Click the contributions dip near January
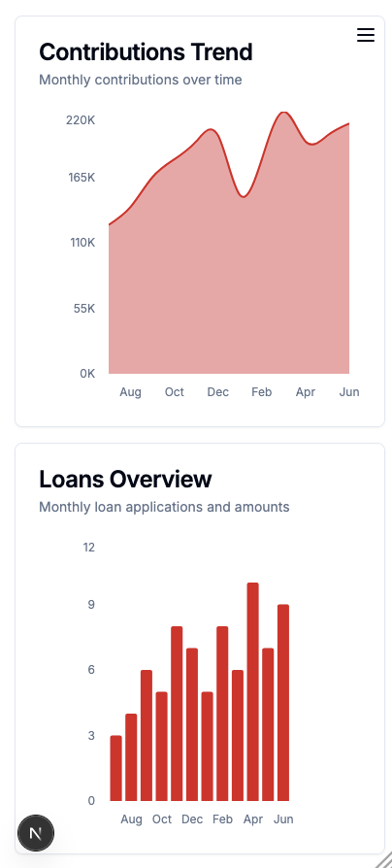The height and width of the screenshot is (868, 392). coord(244,196)
